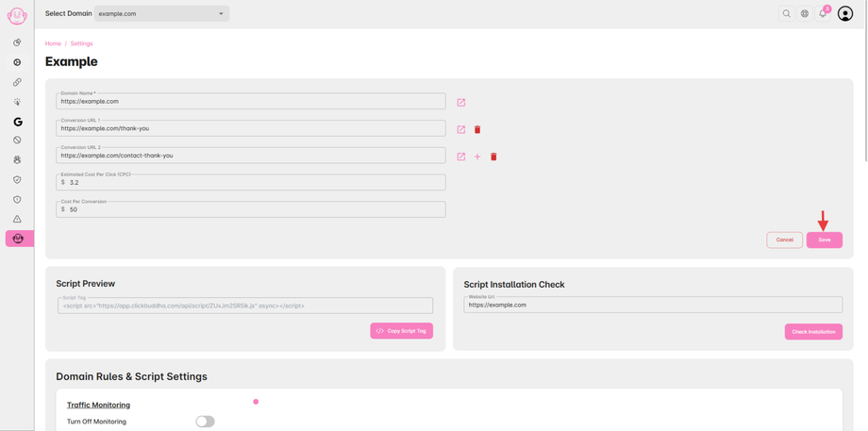This screenshot has height=431, width=868.
Task: Click the Traffic Monitoring heading
Action: pos(98,405)
